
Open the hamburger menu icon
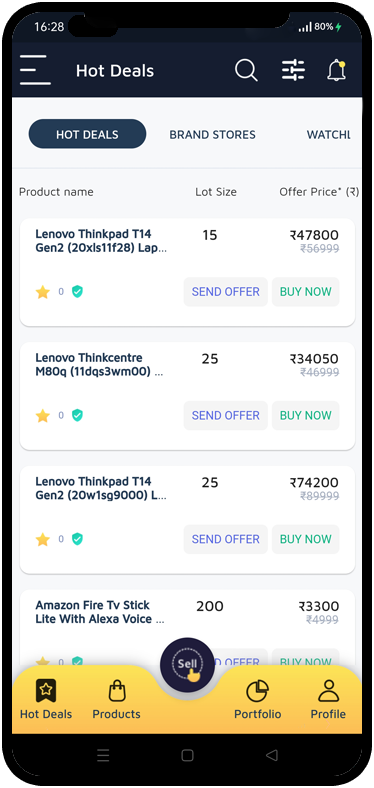coord(35,70)
